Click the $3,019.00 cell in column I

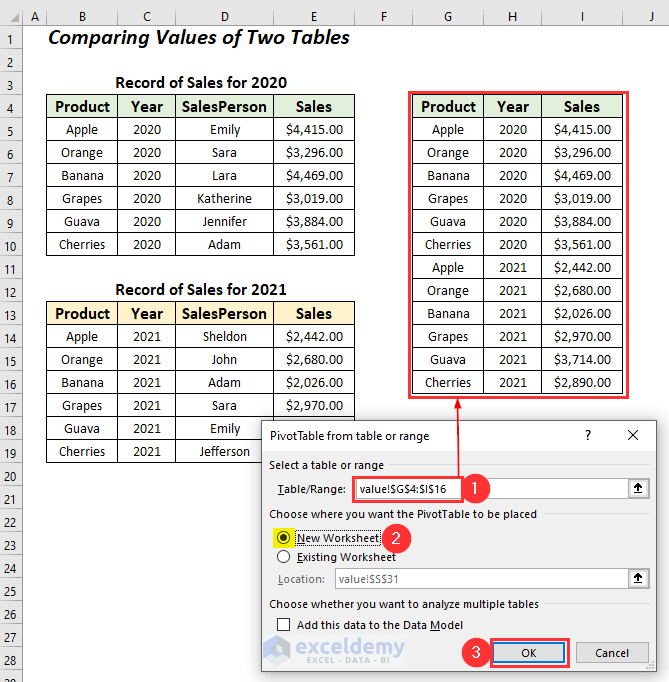pos(582,198)
